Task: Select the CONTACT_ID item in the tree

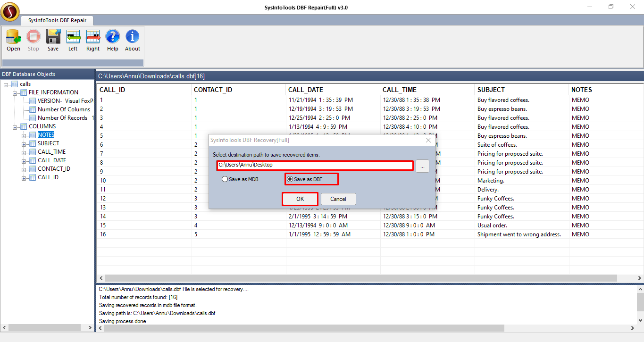Action: pyautogui.click(x=54, y=169)
